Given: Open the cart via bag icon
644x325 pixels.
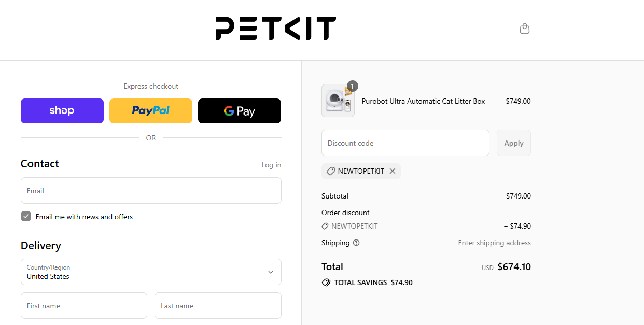Looking at the screenshot, I should tap(524, 29).
